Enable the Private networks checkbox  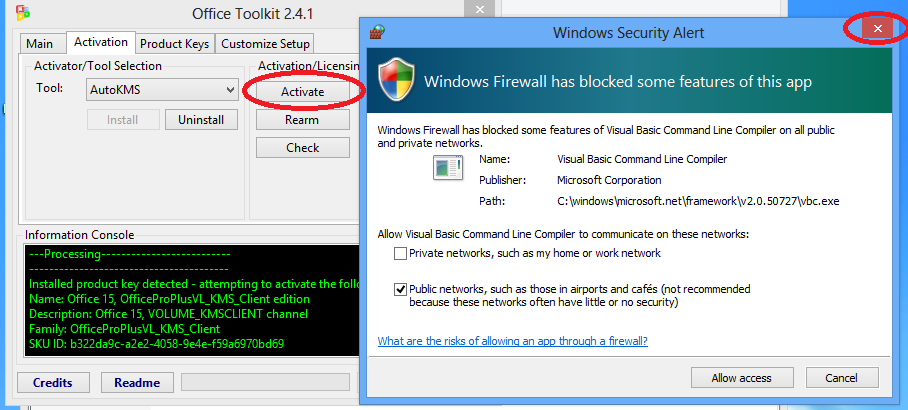tap(401, 254)
